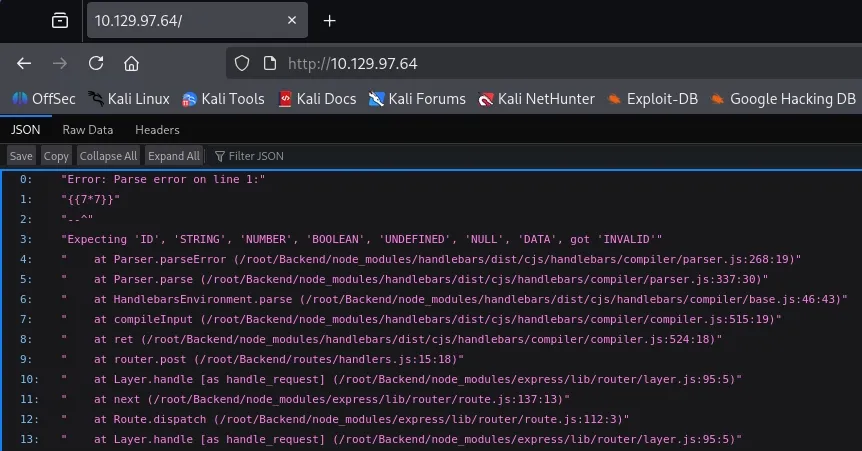Open the Kali Tools bookmark
The height and width of the screenshot is (451, 862).
(223, 99)
